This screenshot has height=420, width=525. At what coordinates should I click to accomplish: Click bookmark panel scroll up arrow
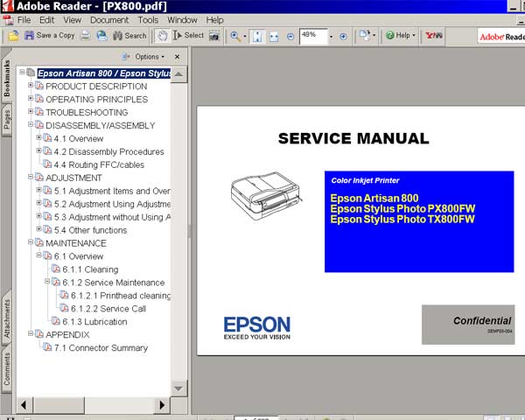[178, 74]
